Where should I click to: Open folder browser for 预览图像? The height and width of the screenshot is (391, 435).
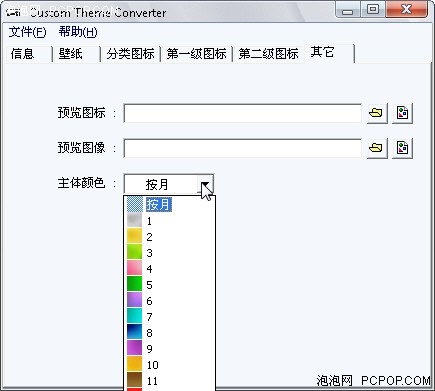(x=377, y=148)
